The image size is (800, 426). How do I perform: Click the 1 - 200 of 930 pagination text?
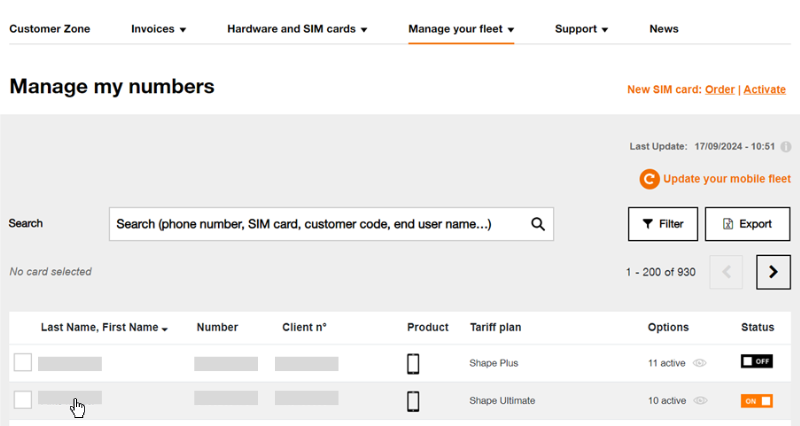coord(661,272)
